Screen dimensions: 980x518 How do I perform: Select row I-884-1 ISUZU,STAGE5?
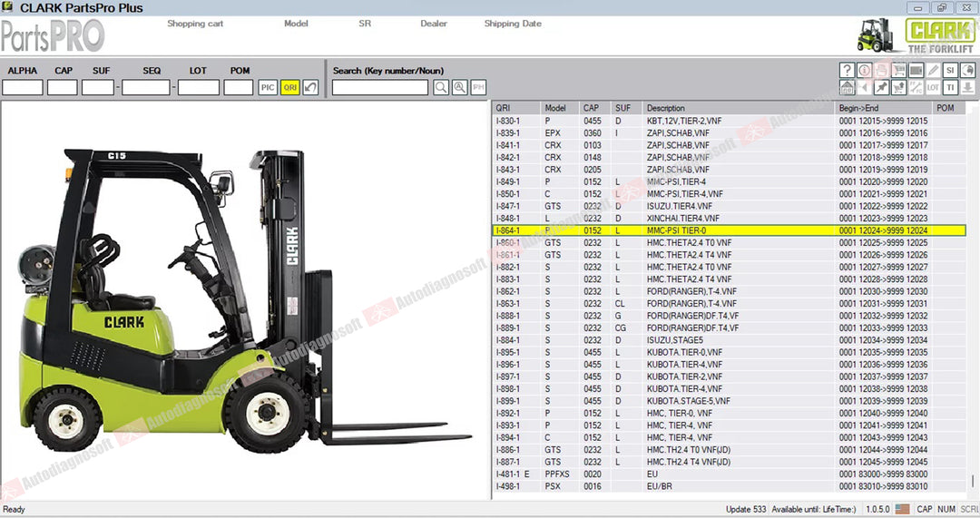click(729, 340)
